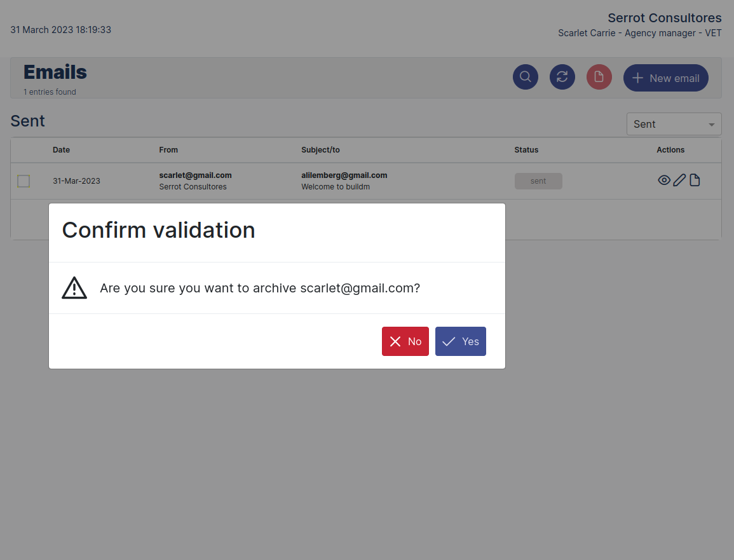The width and height of the screenshot is (734, 560).
Task: Sort emails by the Date column header
Action: point(61,149)
